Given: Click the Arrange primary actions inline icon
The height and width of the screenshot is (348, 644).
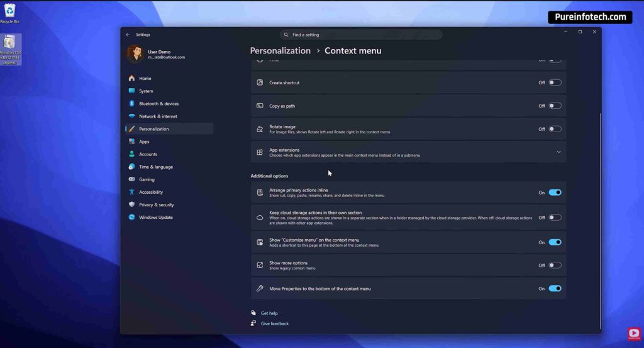Looking at the screenshot, I should point(260,193).
